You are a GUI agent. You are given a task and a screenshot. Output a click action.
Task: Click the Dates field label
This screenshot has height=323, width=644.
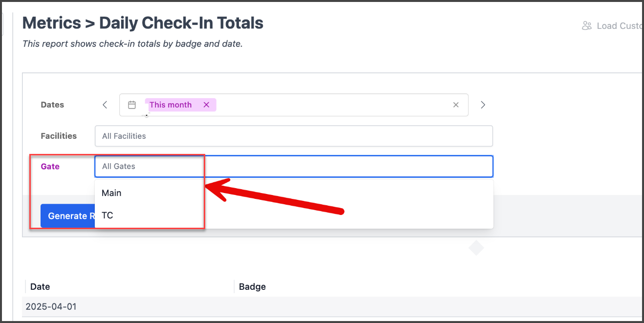(52, 105)
